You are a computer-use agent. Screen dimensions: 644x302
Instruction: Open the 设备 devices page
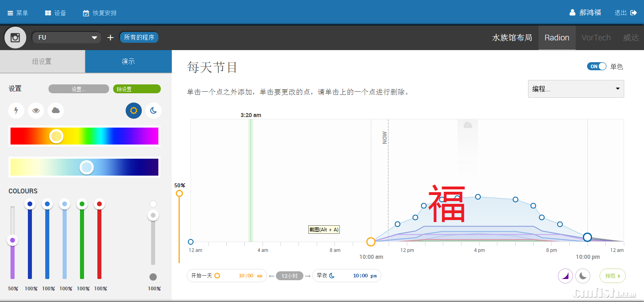[x=56, y=13]
